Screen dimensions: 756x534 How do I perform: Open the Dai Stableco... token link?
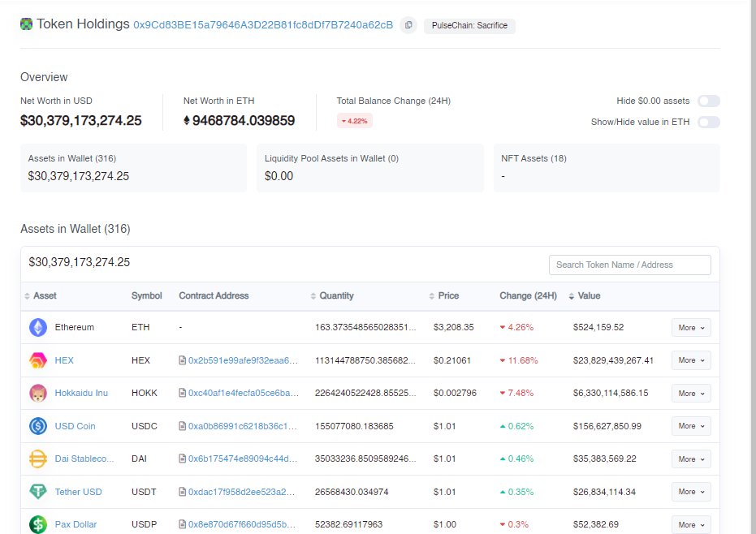(84, 459)
